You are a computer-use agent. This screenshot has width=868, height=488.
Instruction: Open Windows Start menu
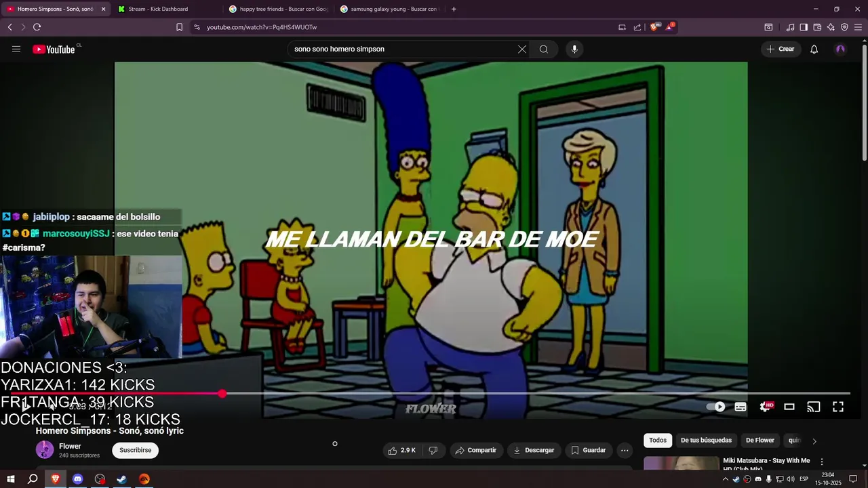(11, 479)
